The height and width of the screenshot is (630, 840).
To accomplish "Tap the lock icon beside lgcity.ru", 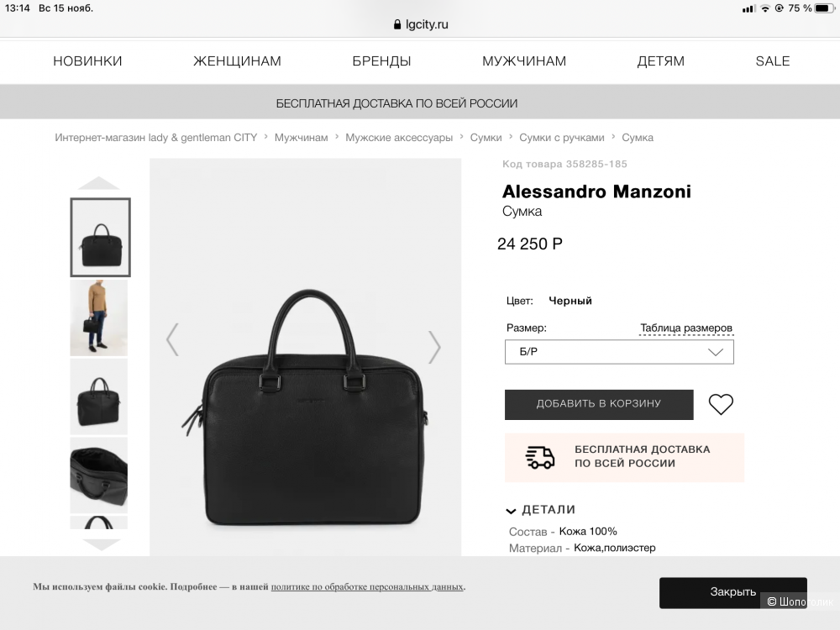I will point(397,24).
